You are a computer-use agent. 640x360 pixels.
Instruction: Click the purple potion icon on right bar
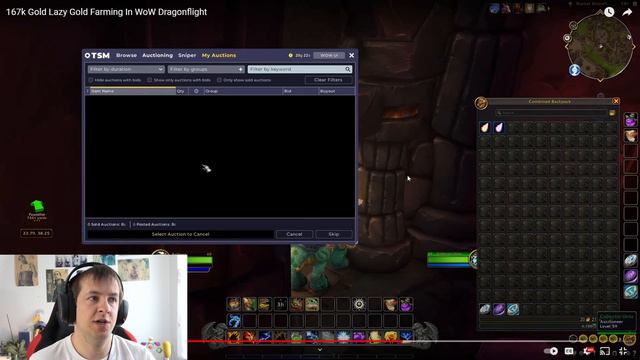coord(631,120)
